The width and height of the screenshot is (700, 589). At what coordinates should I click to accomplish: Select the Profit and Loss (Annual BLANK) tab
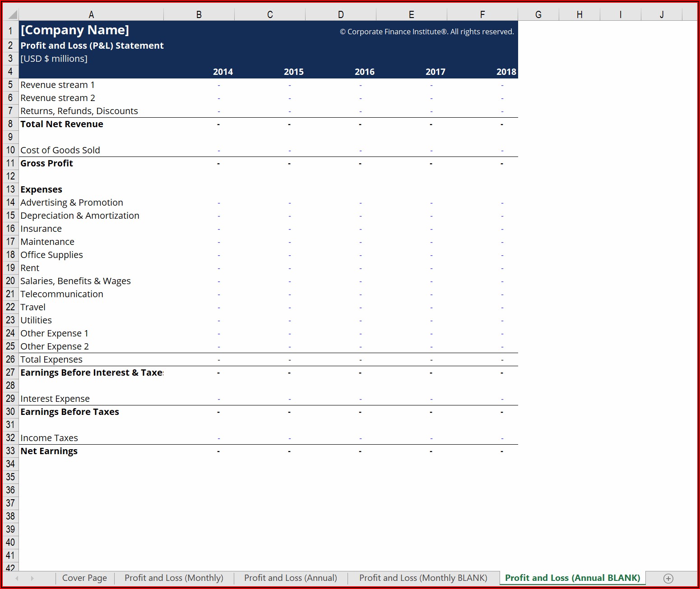pos(572,578)
